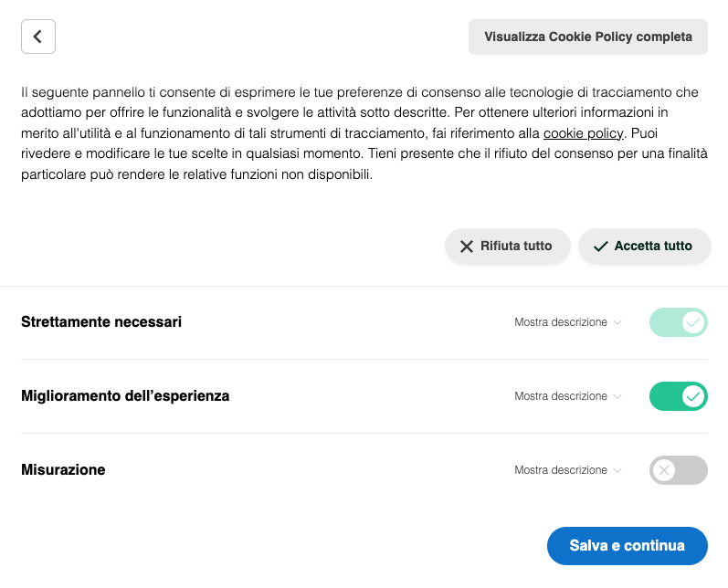Follow the cookie policy link in the text
The height and width of the screenshot is (588, 728).
tap(583, 133)
